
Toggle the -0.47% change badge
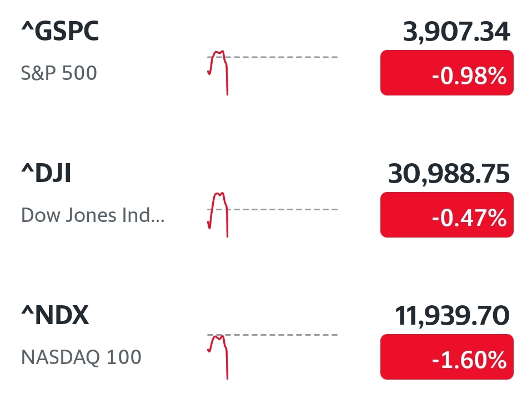pyautogui.click(x=447, y=215)
